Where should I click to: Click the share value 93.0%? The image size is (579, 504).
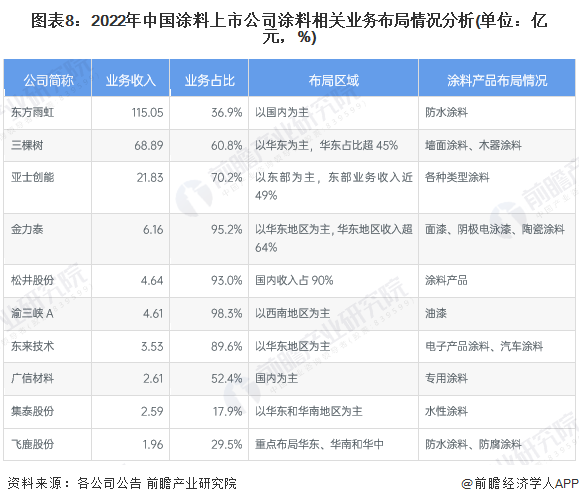click(x=227, y=281)
